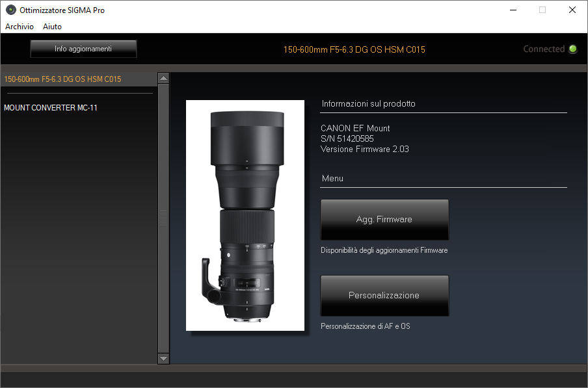
Task: Click the Menu section heading
Action: point(332,178)
